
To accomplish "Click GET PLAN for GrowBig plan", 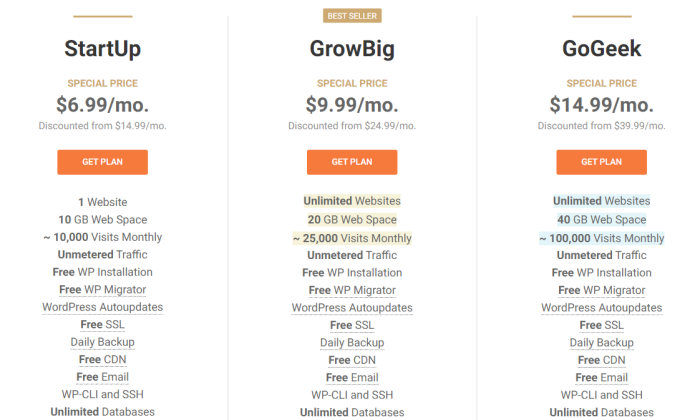I will (352, 162).
